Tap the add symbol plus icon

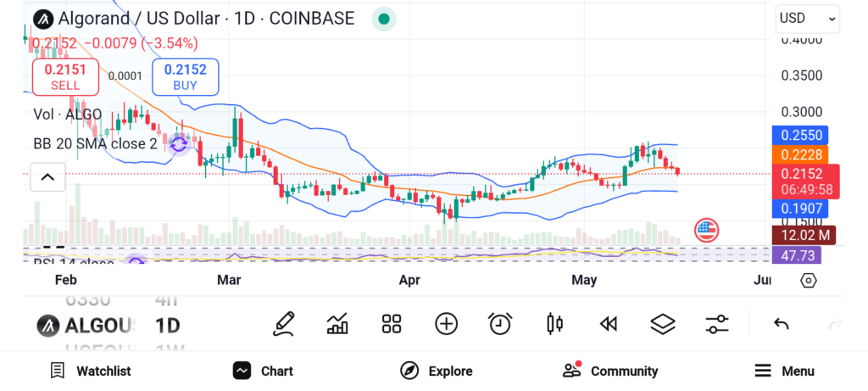(446, 323)
